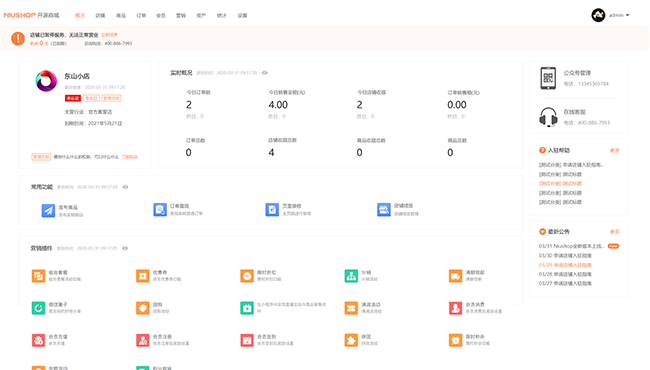Click the 入驻帮助 question-mark icon
650x370 pixels.
point(542,150)
